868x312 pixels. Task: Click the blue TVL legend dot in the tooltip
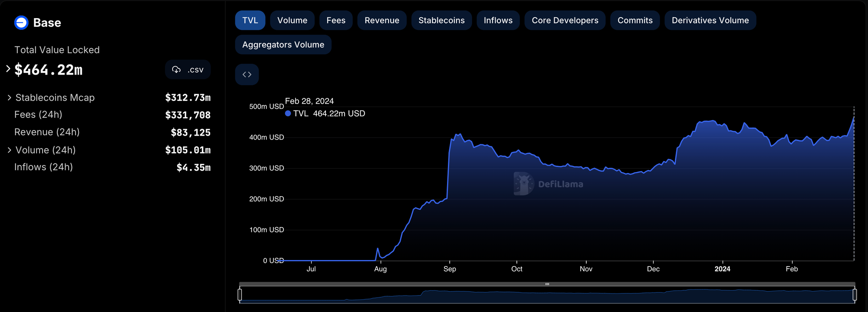pos(288,114)
